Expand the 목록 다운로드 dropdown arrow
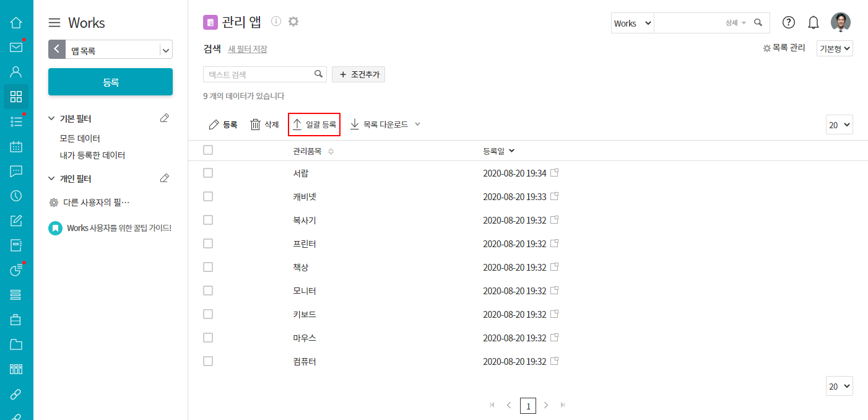Screen dimensions: 868x420 pyautogui.click(x=417, y=125)
